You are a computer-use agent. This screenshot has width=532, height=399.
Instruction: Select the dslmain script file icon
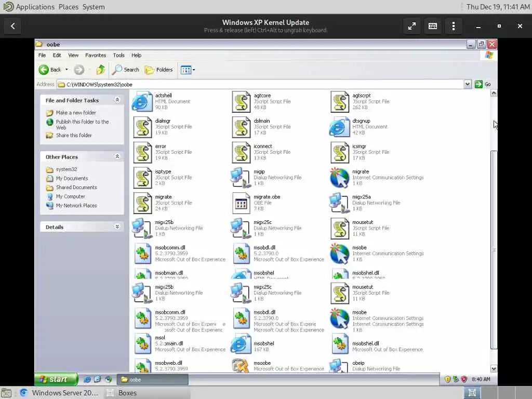[x=241, y=127]
